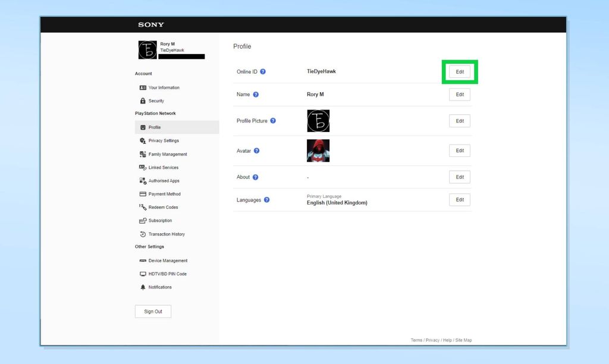Click the red hooded Avatar thumbnail
Image resolution: width=609 pixels, height=364 pixels.
(318, 150)
